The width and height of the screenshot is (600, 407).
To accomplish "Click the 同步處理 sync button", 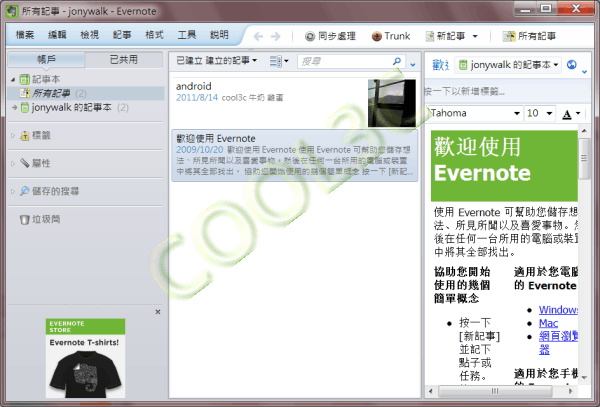I will tap(330, 36).
